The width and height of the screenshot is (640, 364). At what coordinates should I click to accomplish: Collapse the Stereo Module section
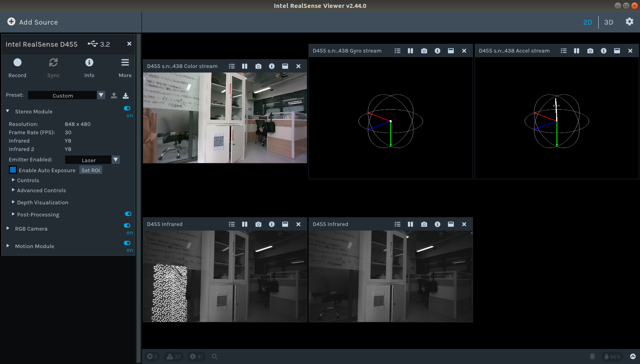(x=8, y=111)
